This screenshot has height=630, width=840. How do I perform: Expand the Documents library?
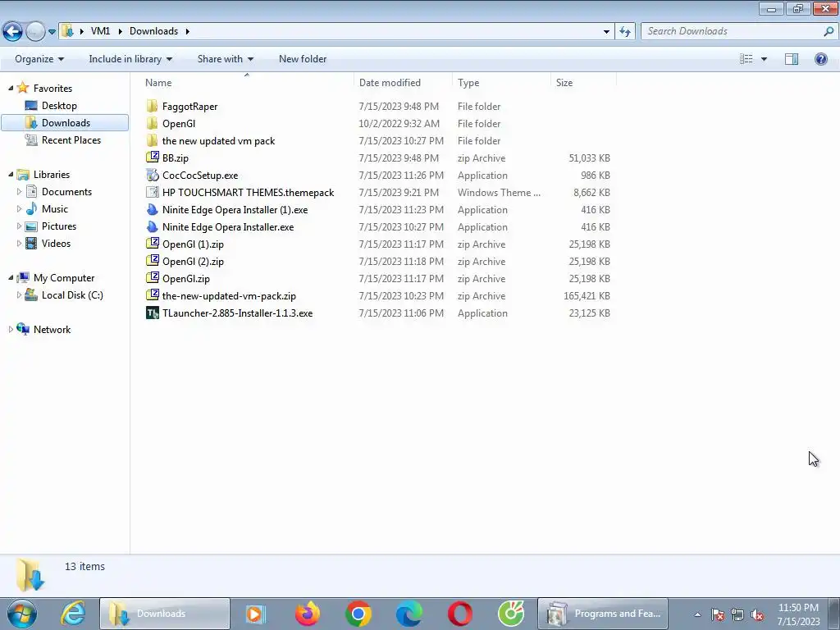click(20, 191)
